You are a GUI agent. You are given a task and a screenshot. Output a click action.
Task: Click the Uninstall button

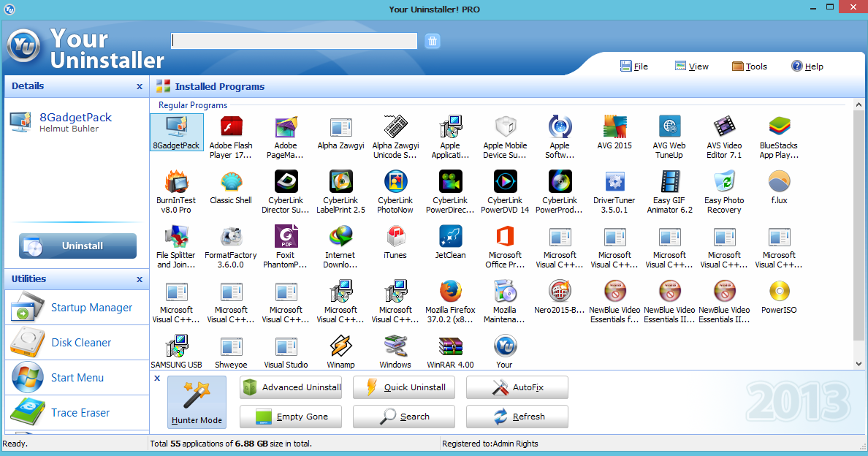(x=77, y=246)
